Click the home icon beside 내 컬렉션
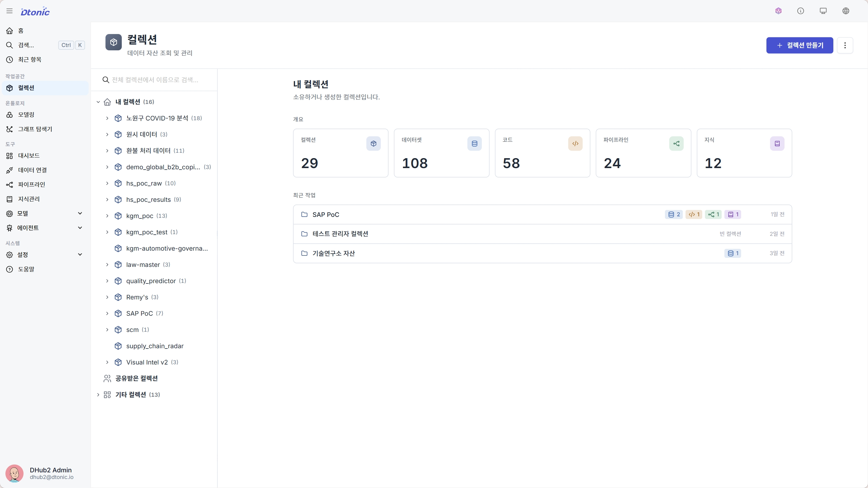Screen dimensions: 868x488 click(107, 102)
